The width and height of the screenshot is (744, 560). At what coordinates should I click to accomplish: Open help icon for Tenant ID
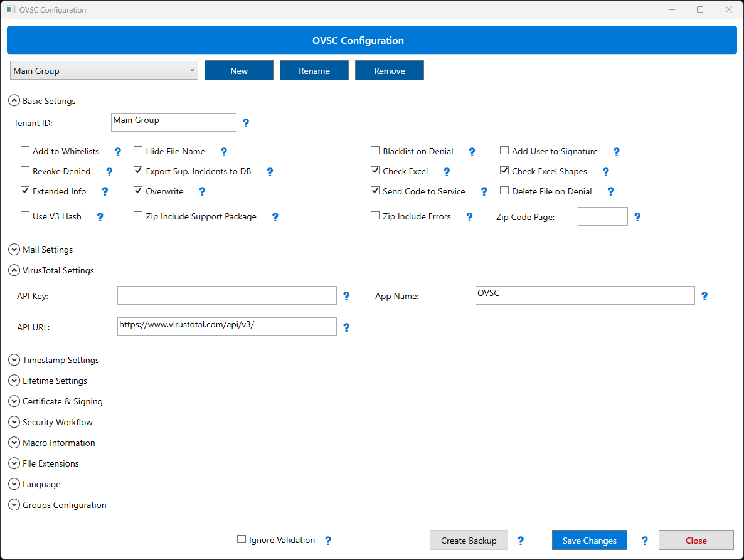coord(246,124)
